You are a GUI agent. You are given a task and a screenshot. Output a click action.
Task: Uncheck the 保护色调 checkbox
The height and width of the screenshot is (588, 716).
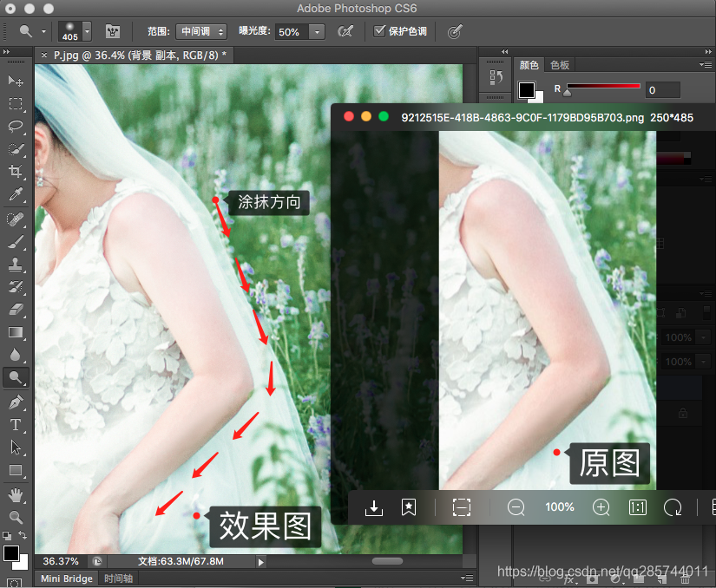(379, 31)
